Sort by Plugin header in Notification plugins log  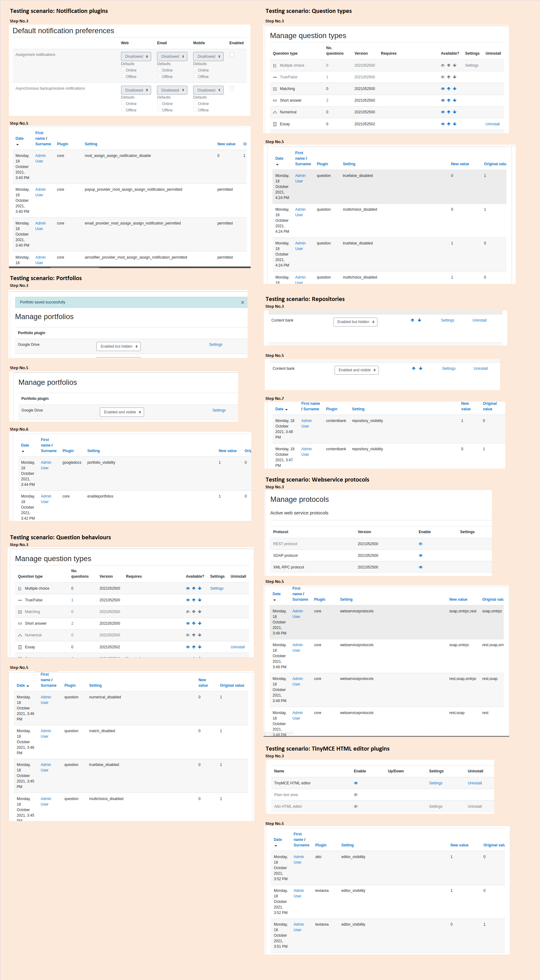(x=62, y=144)
